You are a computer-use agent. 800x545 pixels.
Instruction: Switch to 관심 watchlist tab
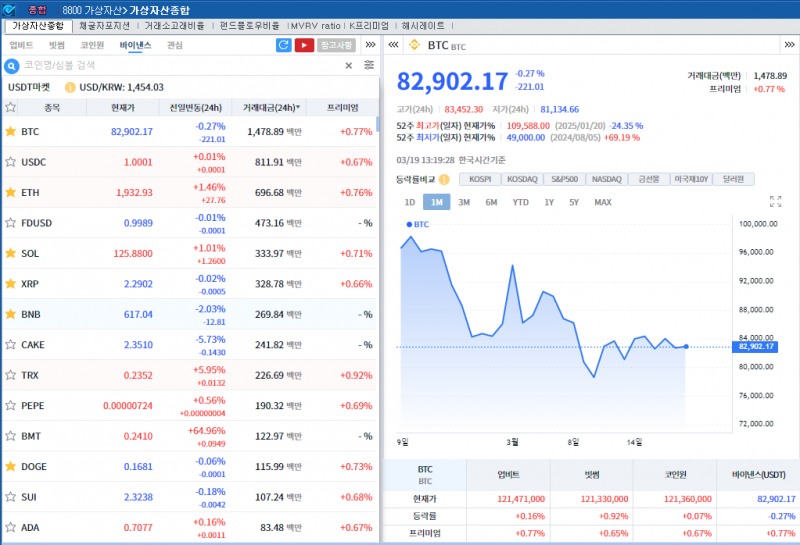pos(174,45)
